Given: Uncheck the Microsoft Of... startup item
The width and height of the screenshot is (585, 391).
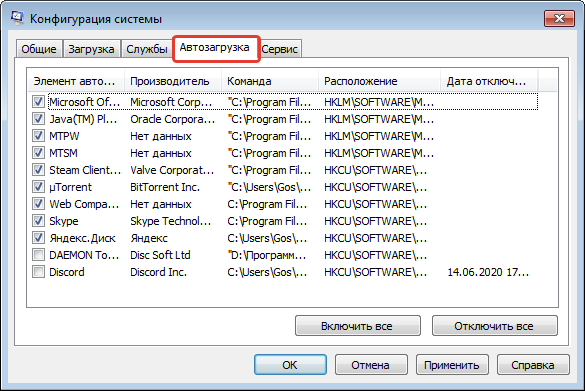Looking at the screenshot, I should click(38, 101).
